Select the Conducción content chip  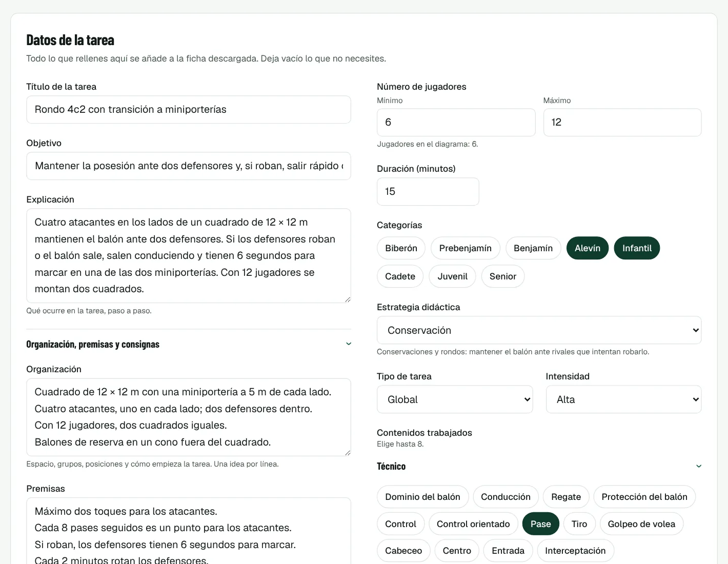[505, 497]
